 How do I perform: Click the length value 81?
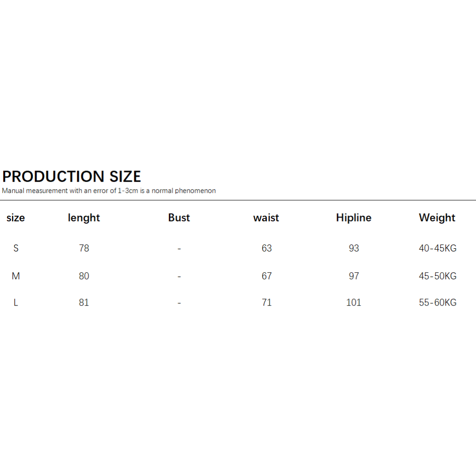coord(84,303)
